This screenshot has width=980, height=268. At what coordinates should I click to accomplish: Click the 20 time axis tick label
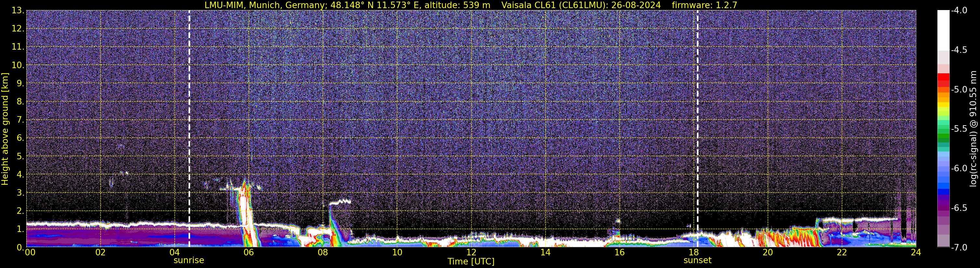768,252
